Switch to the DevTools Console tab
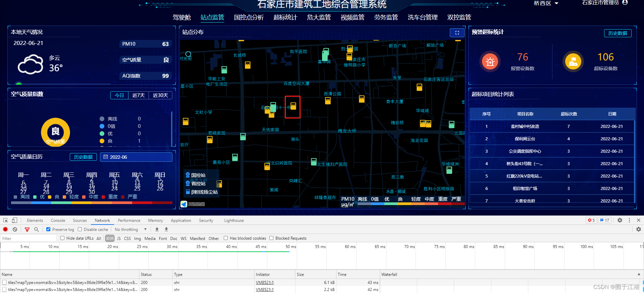This screenshot has width=644, height=293. [x=58, y=221]
